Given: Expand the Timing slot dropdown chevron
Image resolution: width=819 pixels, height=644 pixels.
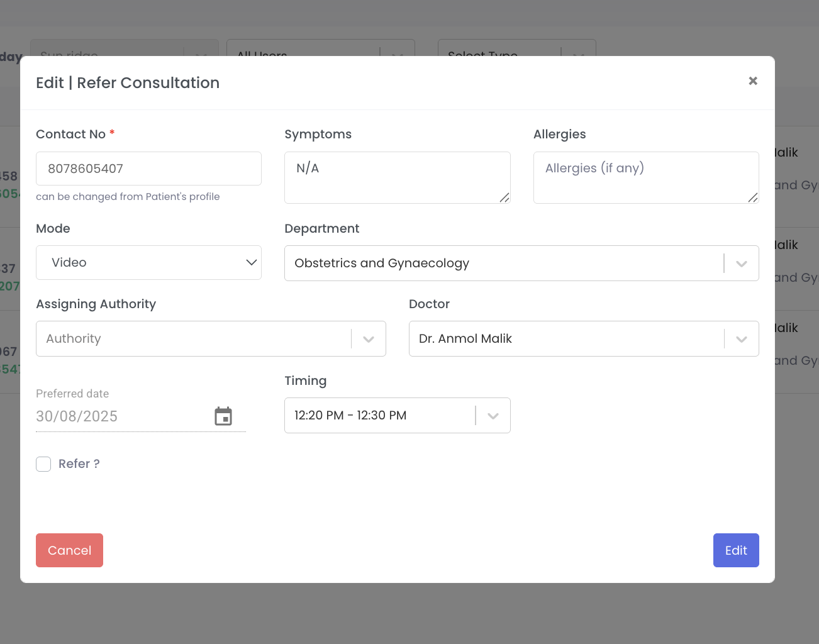Looking at the screenshot, I should pyautogui.click(x=493, y=416).
